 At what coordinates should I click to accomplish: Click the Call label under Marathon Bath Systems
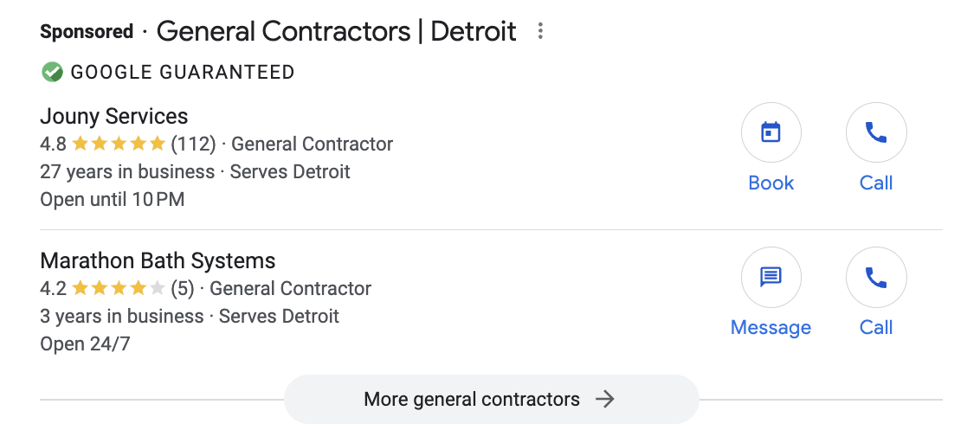tap(875, 327)
